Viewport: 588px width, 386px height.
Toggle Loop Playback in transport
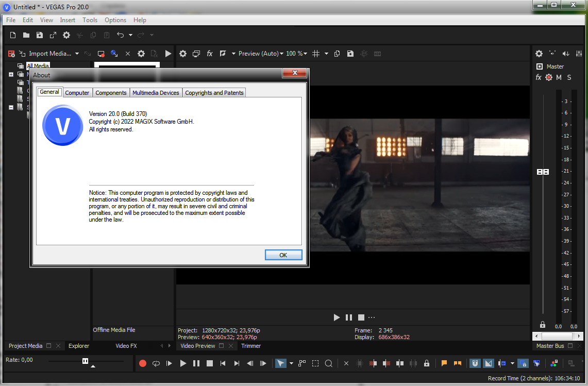click(156, 363)
